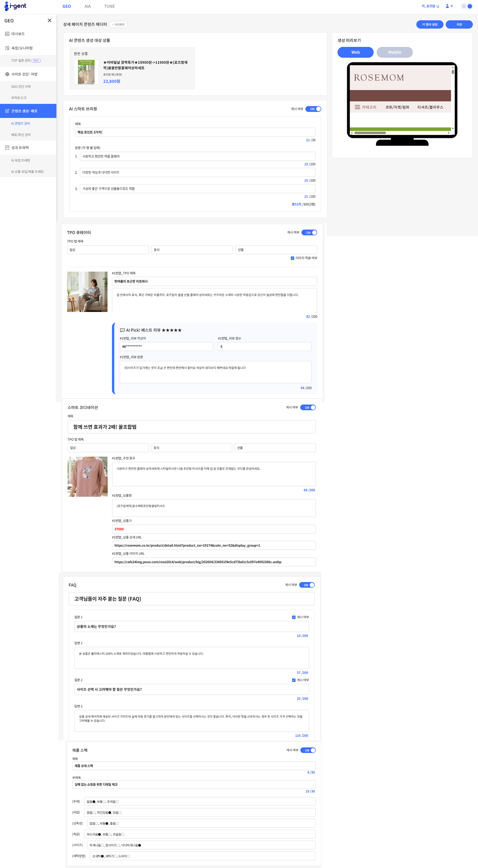Click the 핵심 포인트 3가지! title field
Image resolution: width=478 pixels, height=868 pixels.
point(195,132)
